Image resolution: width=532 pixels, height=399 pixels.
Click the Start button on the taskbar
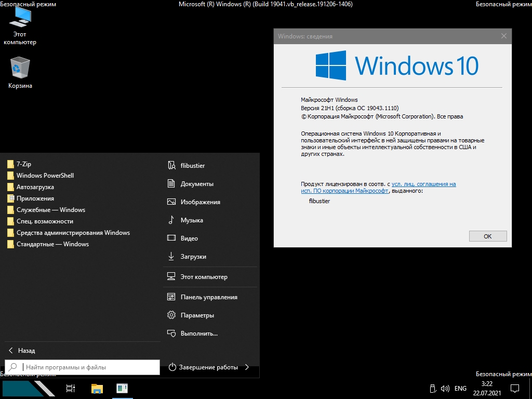point(28,388)
